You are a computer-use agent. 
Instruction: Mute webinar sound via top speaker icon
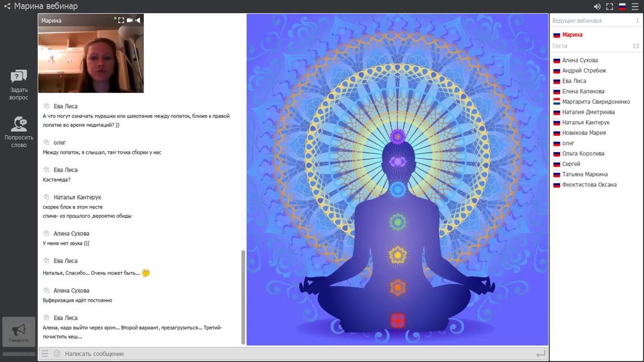(x=597, y=7)
